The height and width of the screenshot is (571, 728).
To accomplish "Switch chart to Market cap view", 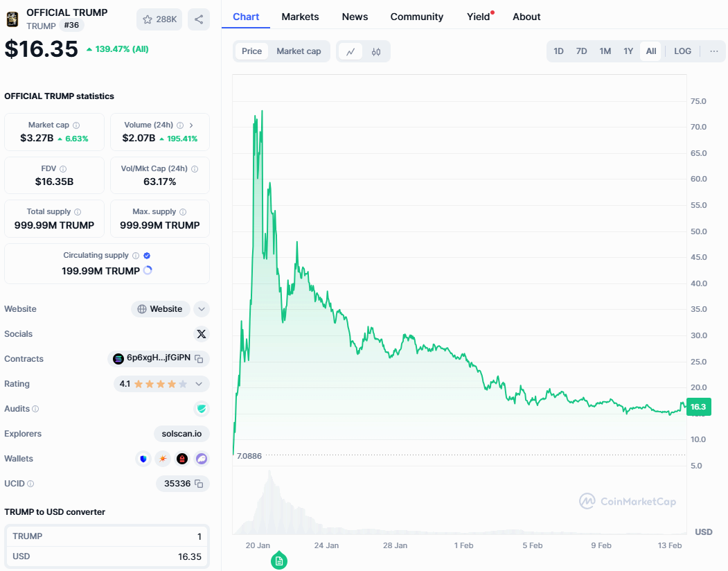I will [x=299, y=51].
